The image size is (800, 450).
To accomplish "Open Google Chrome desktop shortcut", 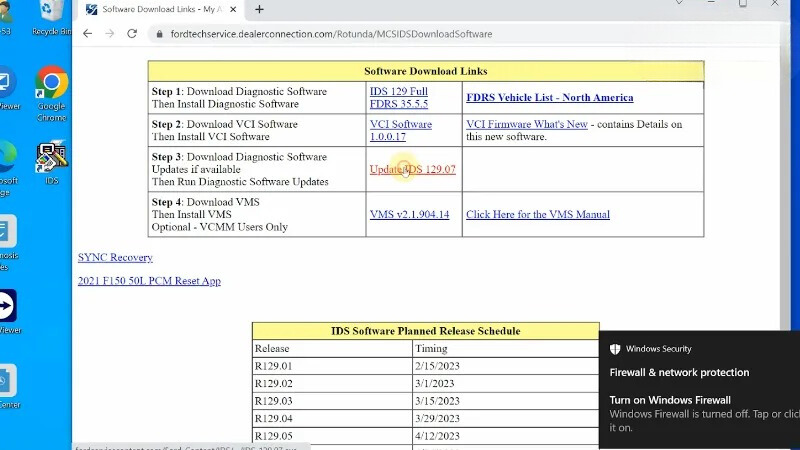I will tap(51, 93).
